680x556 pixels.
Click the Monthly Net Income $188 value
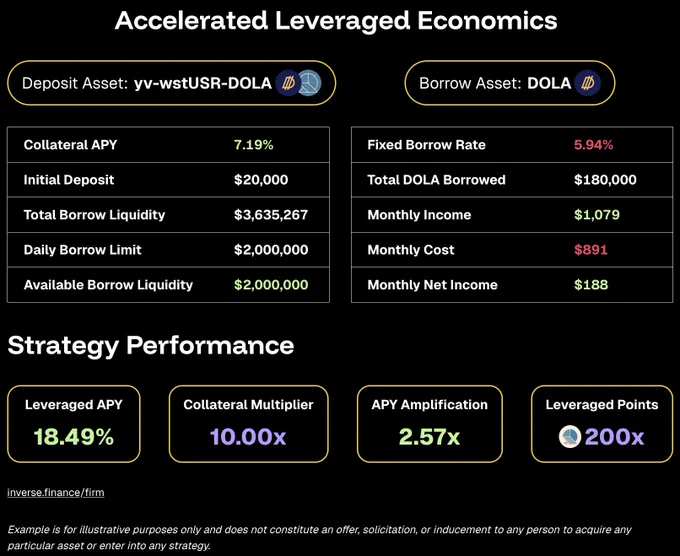click(x=591, y=285)
